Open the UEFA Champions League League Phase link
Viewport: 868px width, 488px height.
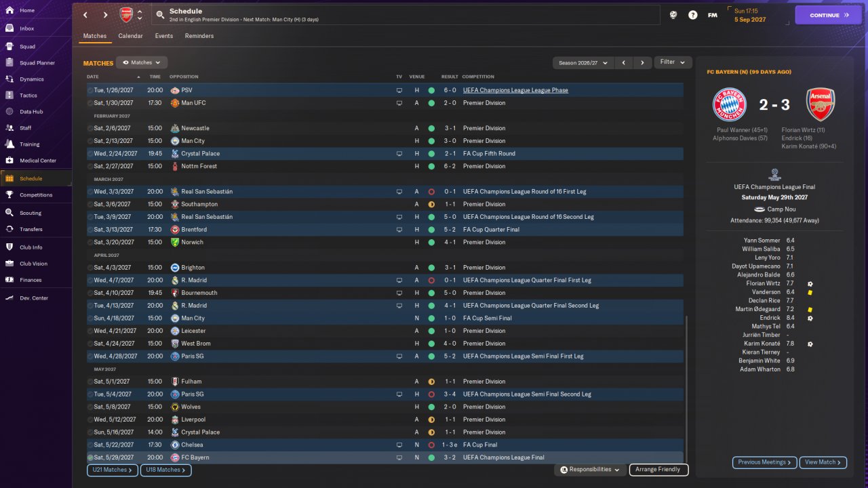[x=515, y=90]
